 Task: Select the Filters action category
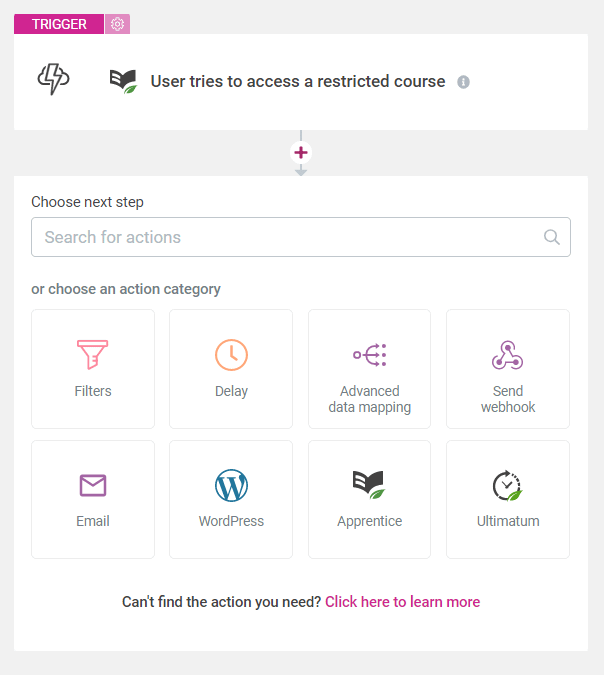coord(93,368)
